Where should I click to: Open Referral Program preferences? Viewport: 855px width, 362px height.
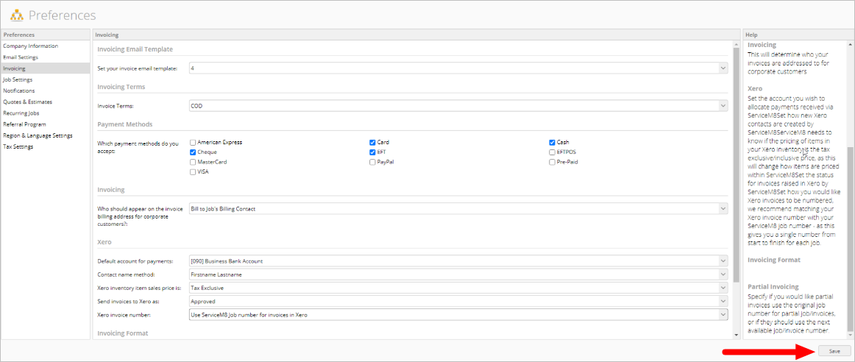click(x=45, y=124)
